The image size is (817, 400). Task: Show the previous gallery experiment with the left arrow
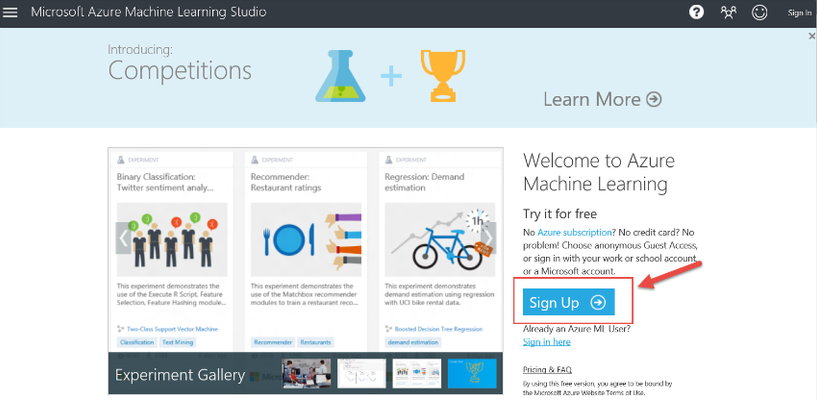pos(123,238)
